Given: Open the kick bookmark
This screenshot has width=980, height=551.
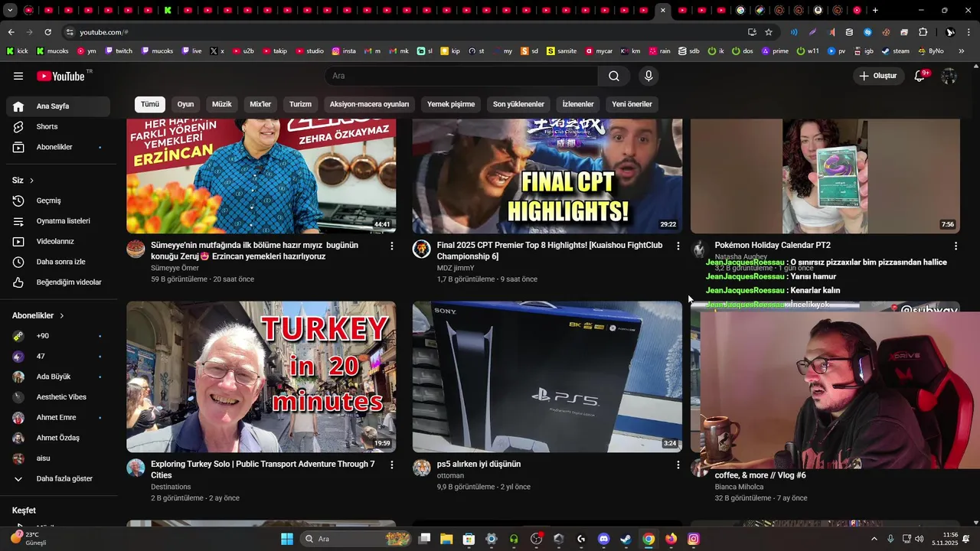Looking at the screenshot, I should [17, 51].
